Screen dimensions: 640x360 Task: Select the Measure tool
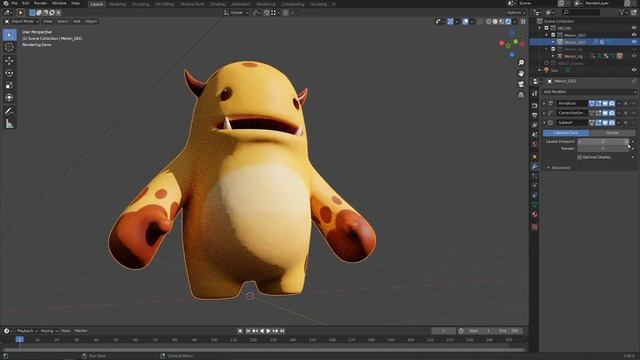coord(9,124)
